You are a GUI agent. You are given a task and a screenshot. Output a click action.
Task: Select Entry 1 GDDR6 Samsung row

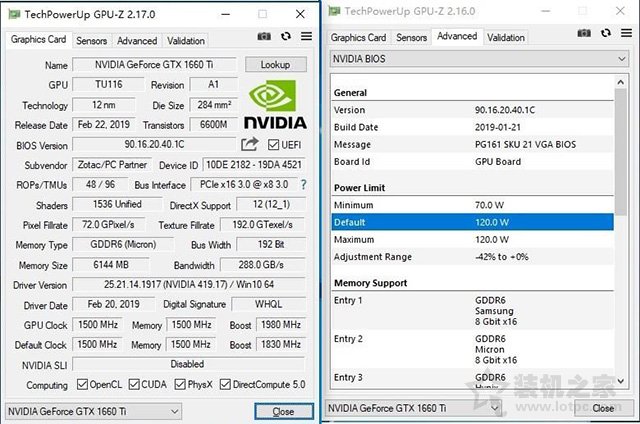473,311
